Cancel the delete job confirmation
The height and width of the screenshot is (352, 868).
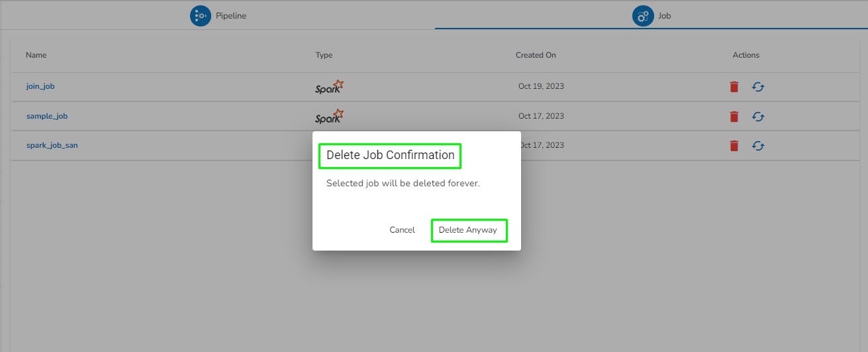(x=402, y=230)
